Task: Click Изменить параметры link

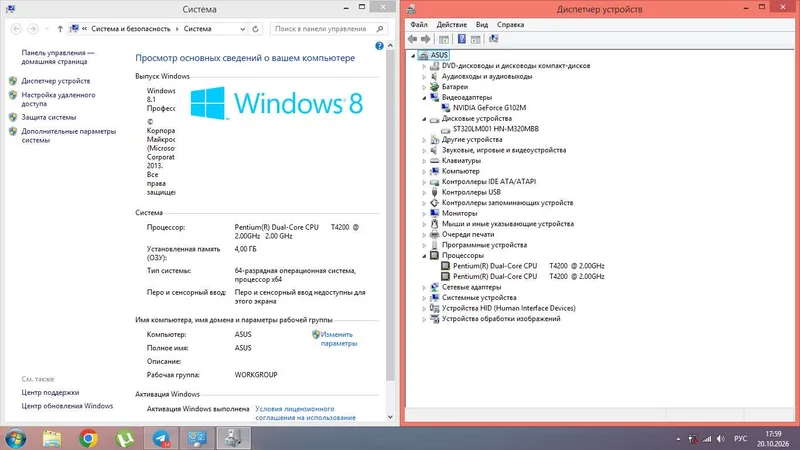Action: point(339,339)
